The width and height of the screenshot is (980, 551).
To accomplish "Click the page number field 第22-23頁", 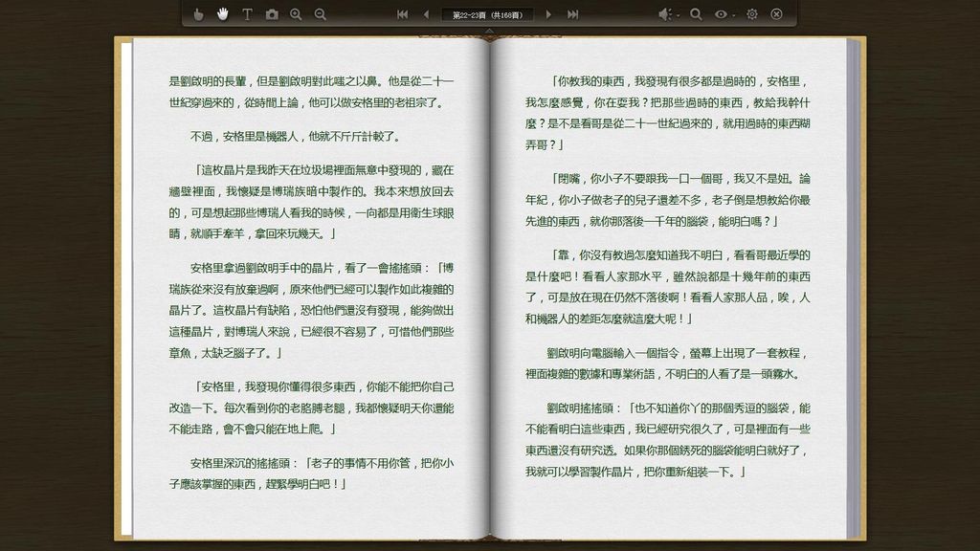I will click(x=487, y=14).
